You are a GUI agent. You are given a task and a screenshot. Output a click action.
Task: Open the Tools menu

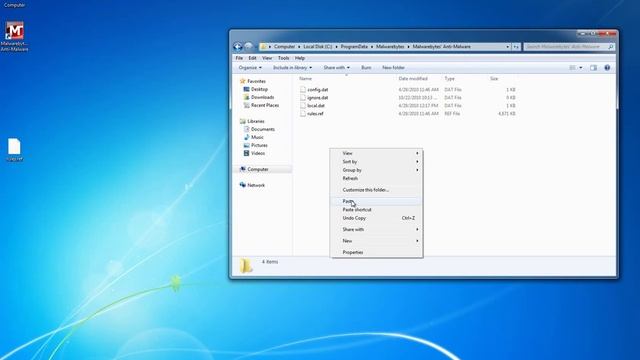click(x=284, y=58)
